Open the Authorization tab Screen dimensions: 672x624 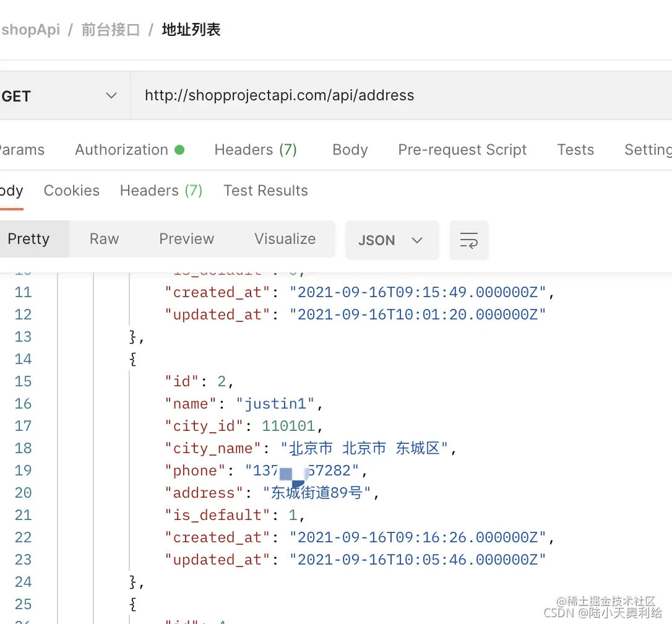[x=130, y=150]
